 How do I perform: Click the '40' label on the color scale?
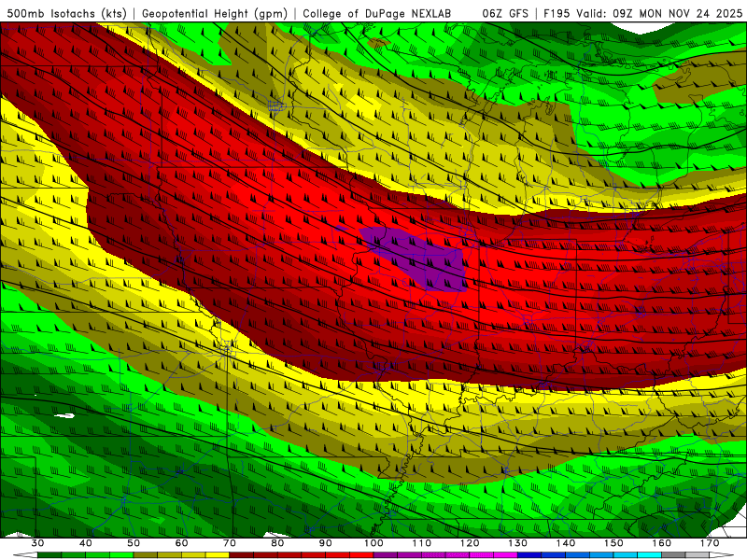[86, 543]
